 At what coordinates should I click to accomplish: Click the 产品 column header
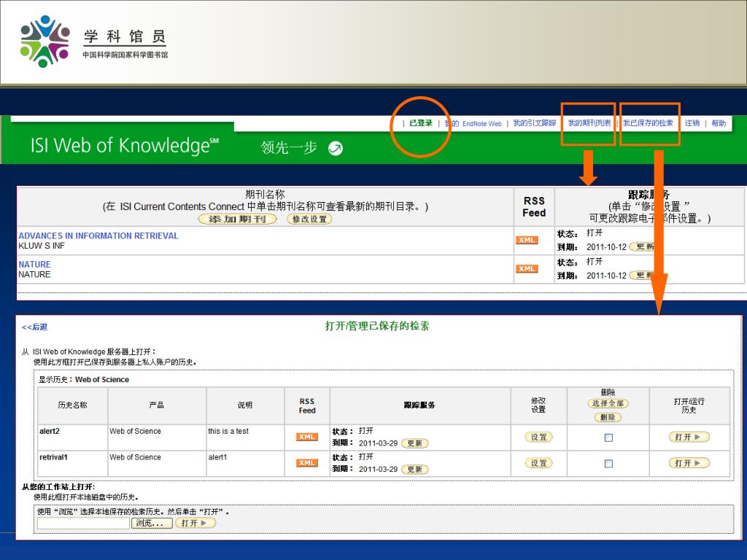[156, 405]
